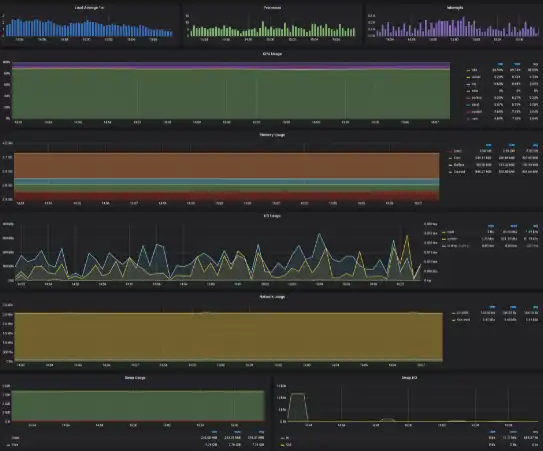The image size is (543, 451).
Task: Select io time series in I/O legend
Action: click(x=458, y=246)
